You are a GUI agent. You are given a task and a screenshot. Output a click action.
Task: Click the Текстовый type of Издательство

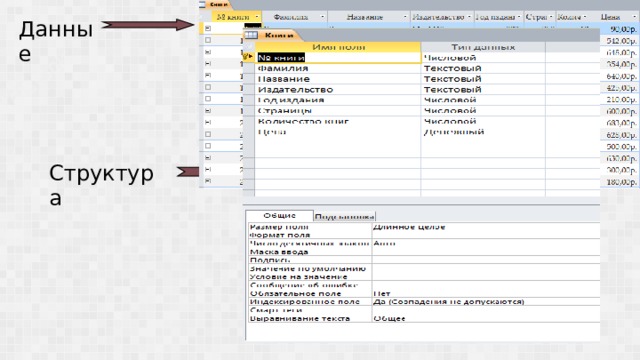click(483, 89)
